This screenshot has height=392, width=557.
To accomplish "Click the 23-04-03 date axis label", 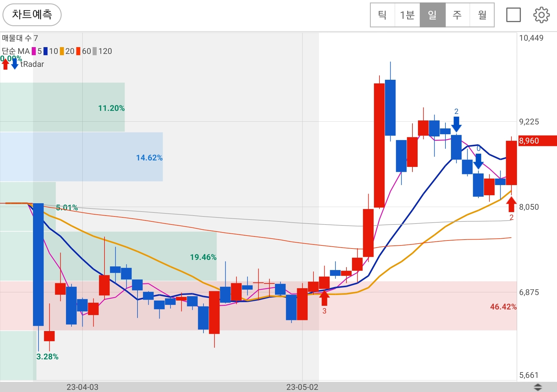I will pos(82,387).
